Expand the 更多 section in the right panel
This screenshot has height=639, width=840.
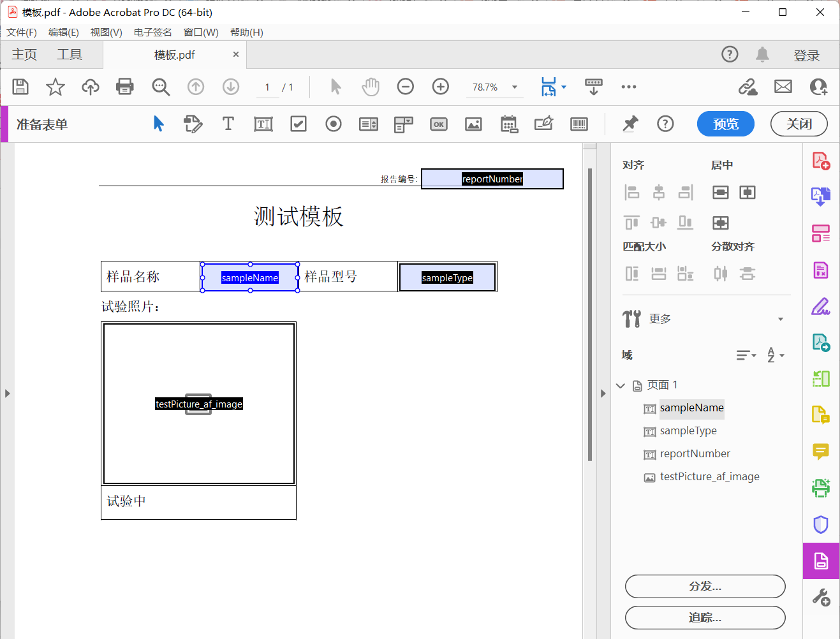click(x=780, y=318)
